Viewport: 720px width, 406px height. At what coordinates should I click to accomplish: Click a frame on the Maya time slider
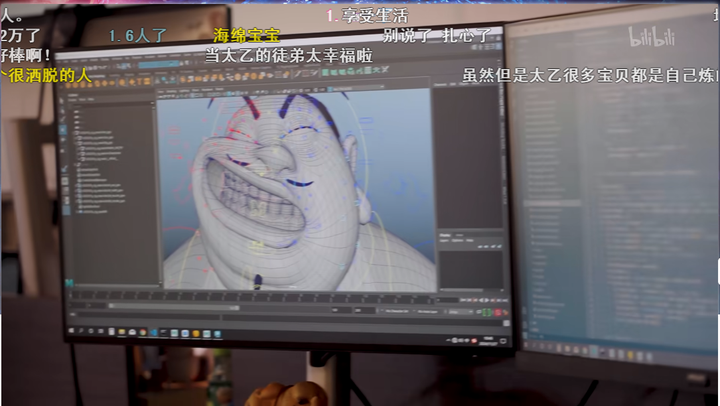(251, 297)
